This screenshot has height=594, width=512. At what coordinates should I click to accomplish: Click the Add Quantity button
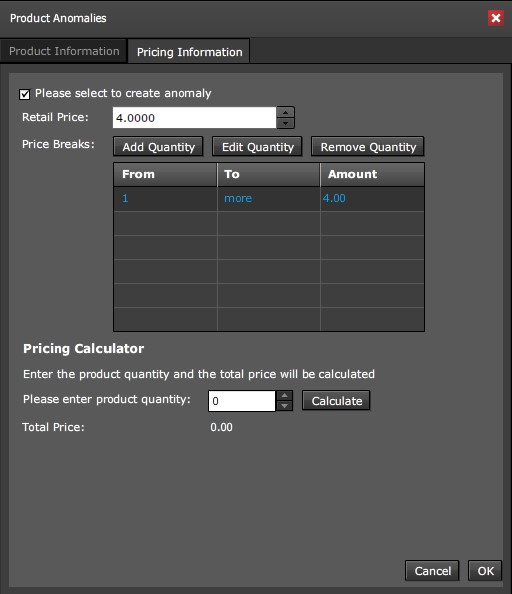pyautogui.click(x=158, y=147)
